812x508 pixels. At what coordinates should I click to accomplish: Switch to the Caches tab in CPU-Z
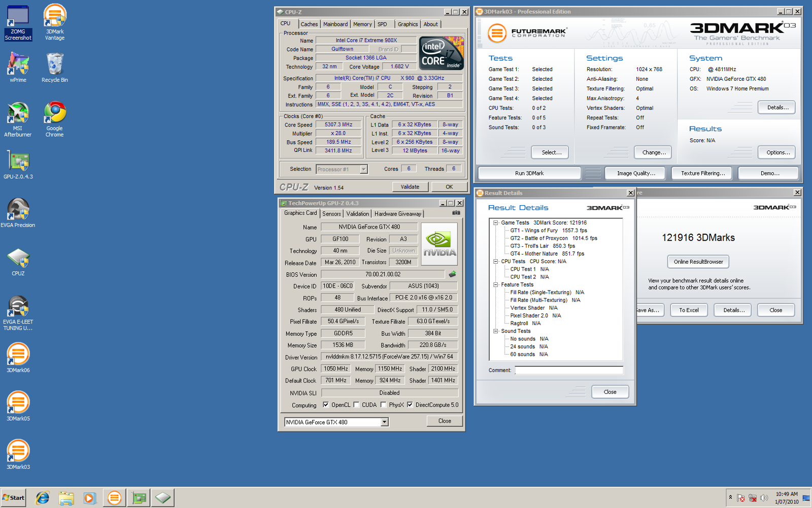click(309, 24)
